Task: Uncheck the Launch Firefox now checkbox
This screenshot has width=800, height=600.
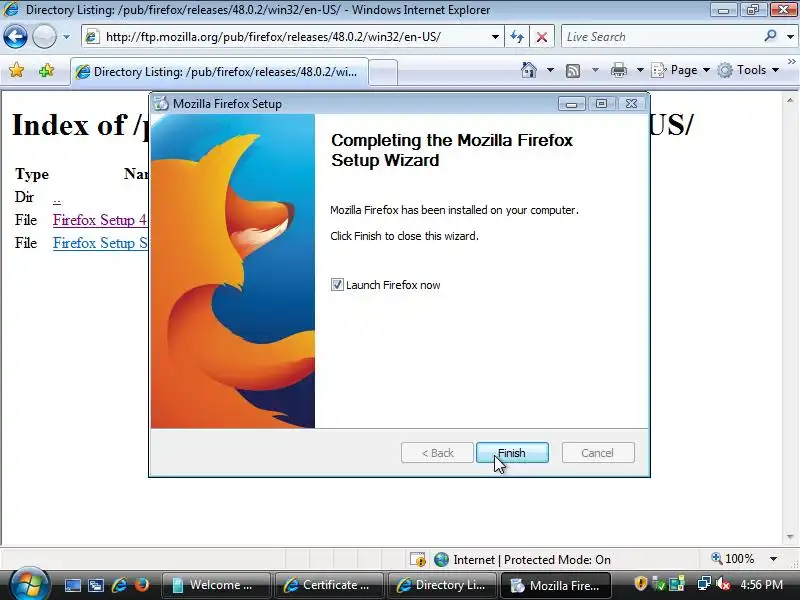Action: tap(337, 285)
